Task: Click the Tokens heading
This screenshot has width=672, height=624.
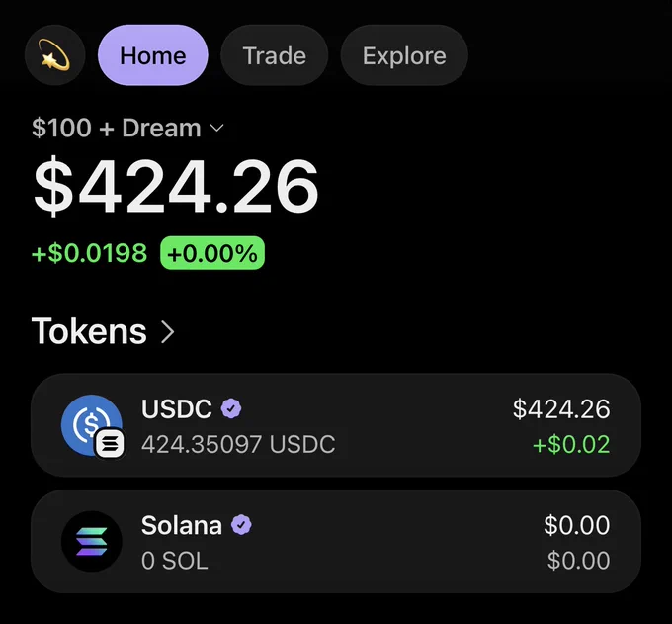Action: pyautogui.click(x=89, y=331)
